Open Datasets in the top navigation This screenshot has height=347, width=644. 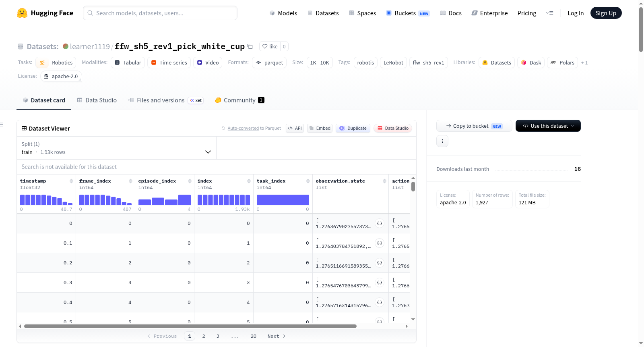tap(323, 13)
